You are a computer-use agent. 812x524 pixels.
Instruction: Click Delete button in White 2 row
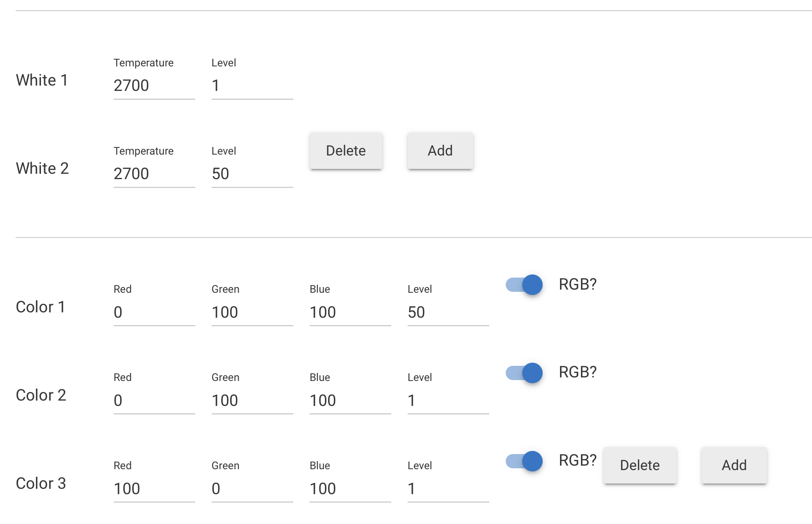click(346, 151)
